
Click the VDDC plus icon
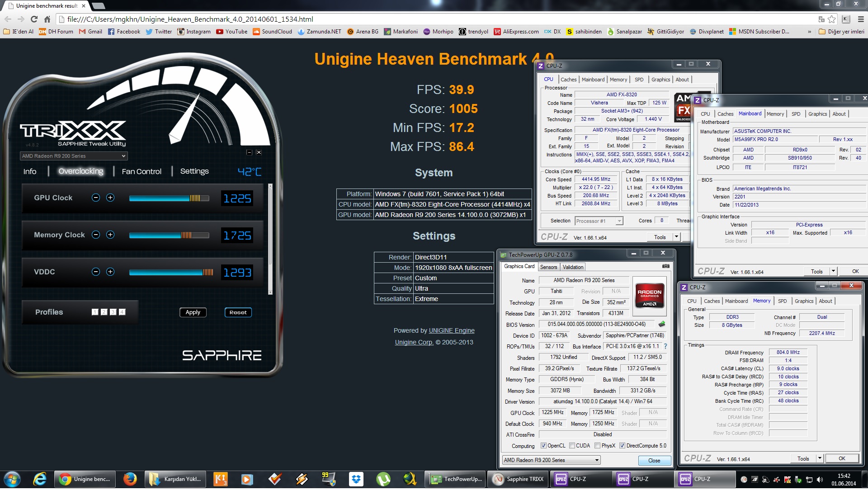point(110,272)
